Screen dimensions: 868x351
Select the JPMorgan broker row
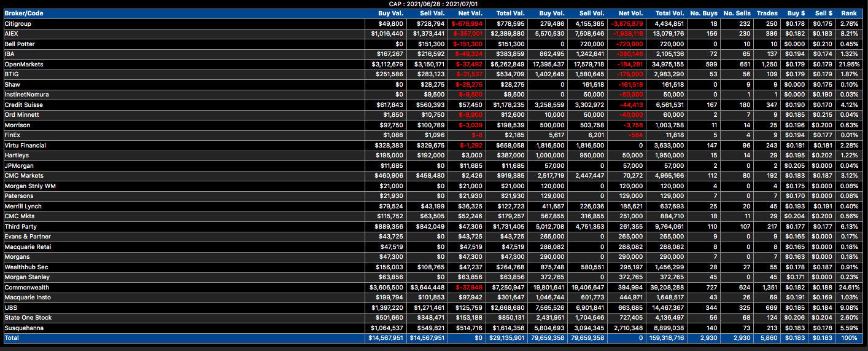434,165
